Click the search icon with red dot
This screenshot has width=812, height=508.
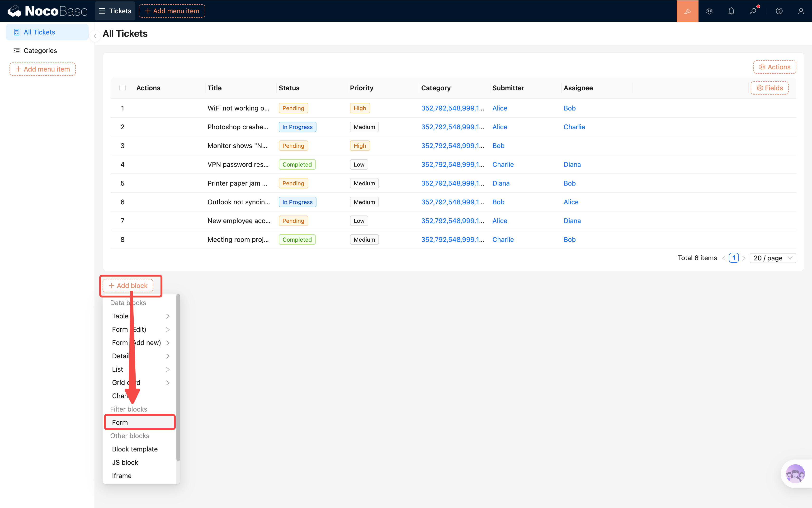point(753,11)
